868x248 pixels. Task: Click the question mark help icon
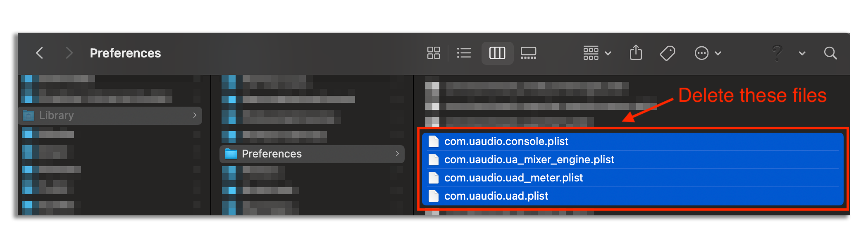pos(777,53)
